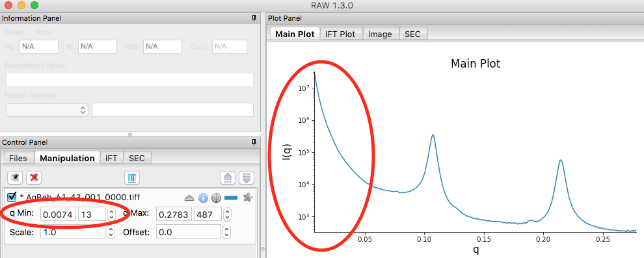
Task: Click the Offset field showing 0.0
Action: point(189,232)
